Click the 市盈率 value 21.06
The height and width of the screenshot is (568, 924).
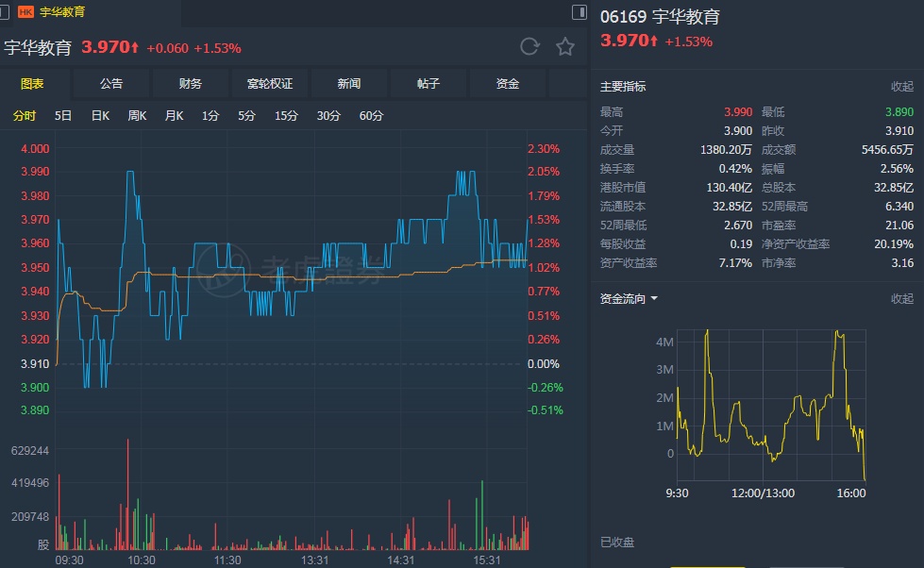901,226
